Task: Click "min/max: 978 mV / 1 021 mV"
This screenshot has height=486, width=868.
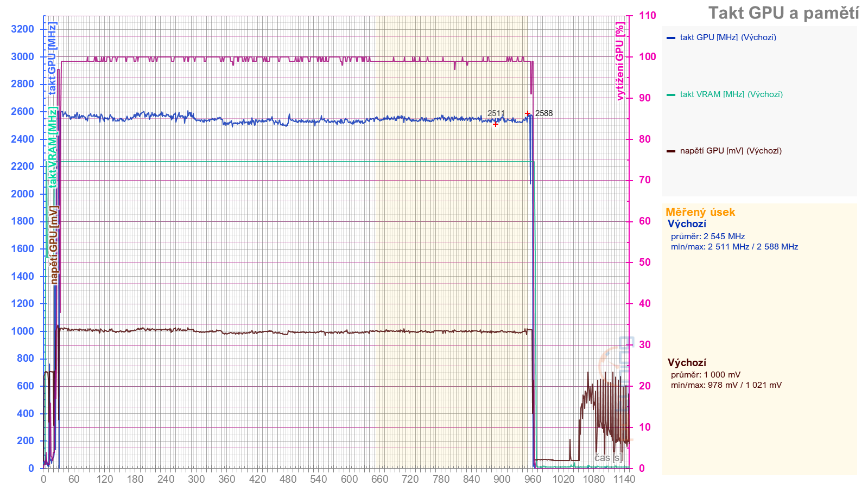Action: (x=726, y=385)
